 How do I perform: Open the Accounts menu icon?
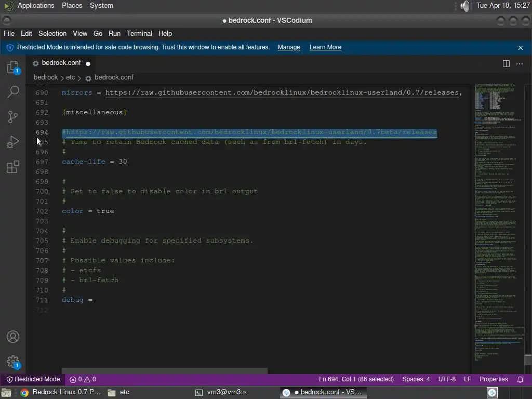pos(13,337)
